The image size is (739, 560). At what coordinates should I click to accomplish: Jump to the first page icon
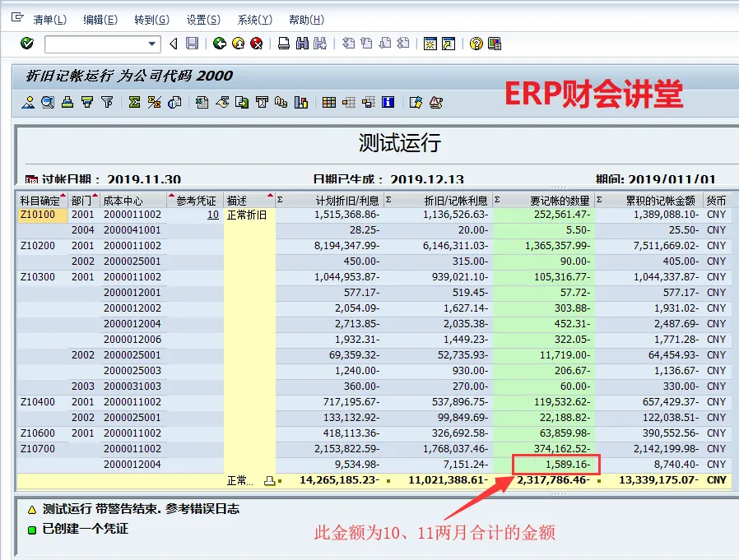click(348, 44)
